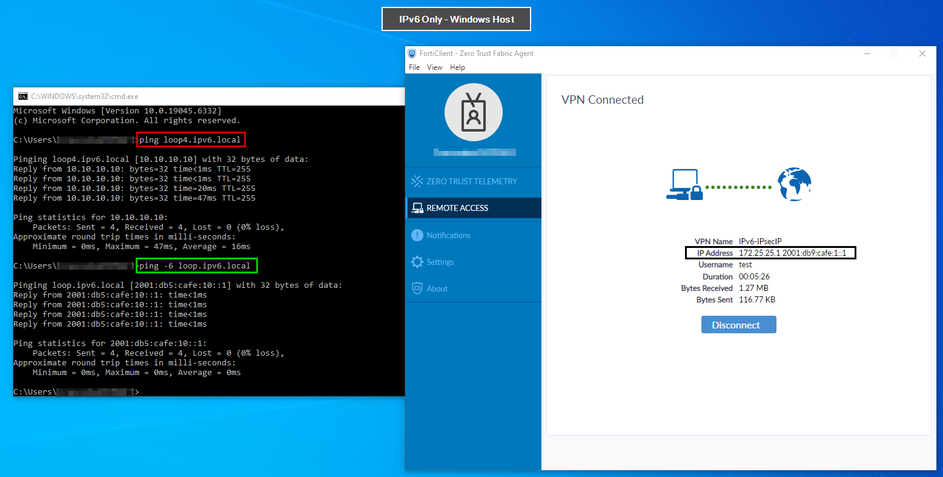Click the Microsoft Windows version line

(117, 111)
